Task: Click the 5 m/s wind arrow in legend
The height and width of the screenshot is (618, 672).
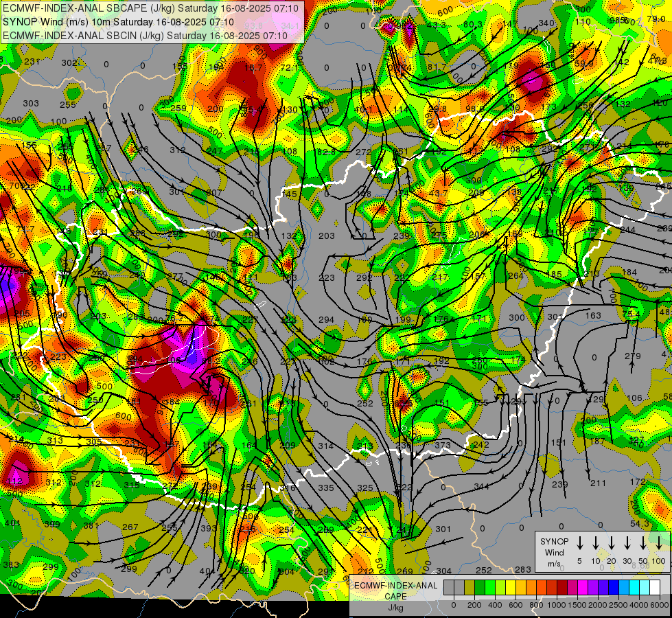Action: click(579, 542)
